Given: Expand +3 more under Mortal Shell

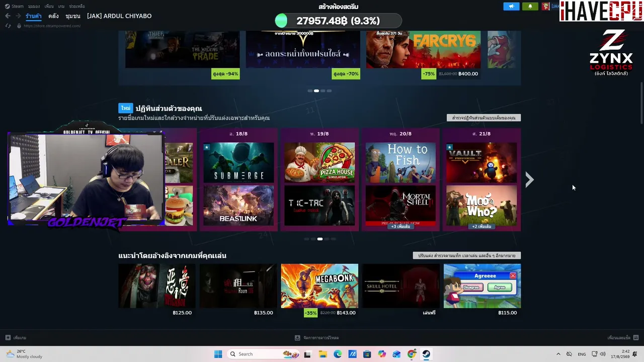Looking at the screenshot, I should pyautogui.click(x=400, y=226).
